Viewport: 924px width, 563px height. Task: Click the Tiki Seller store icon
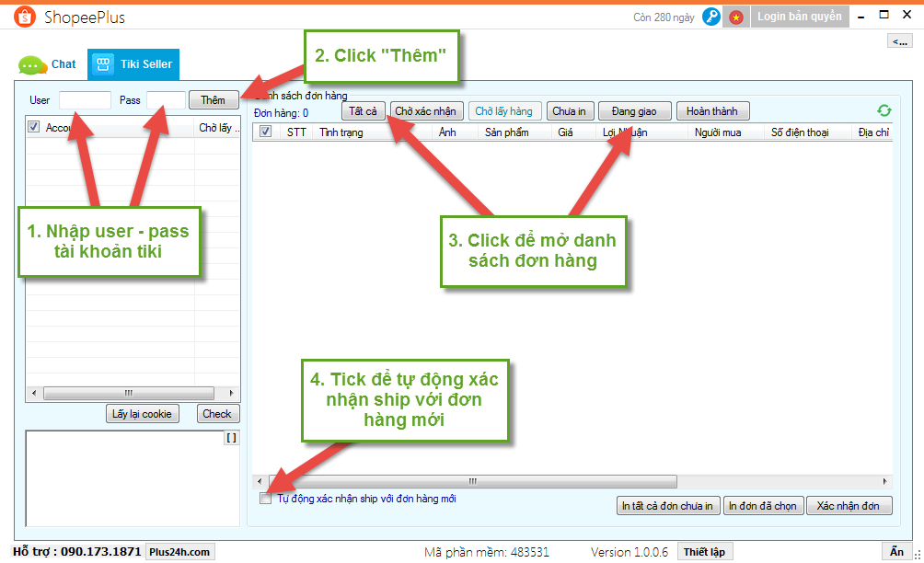pyautogui.click(x=103, y=64)
